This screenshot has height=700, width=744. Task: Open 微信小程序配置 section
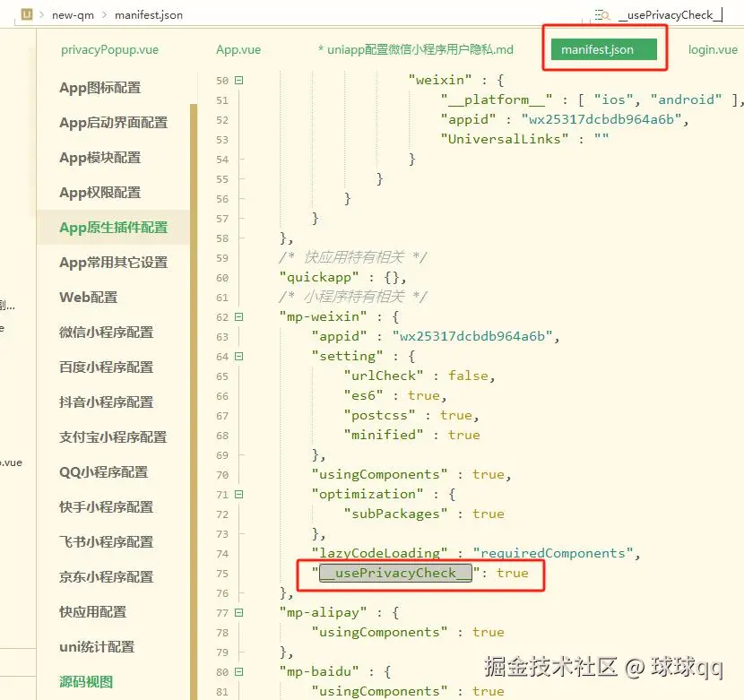107,333
